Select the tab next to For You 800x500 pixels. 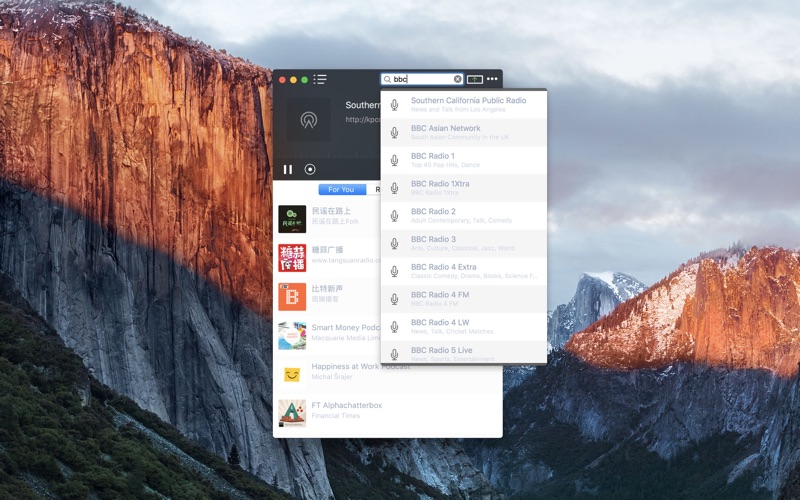tap(374, 189)
